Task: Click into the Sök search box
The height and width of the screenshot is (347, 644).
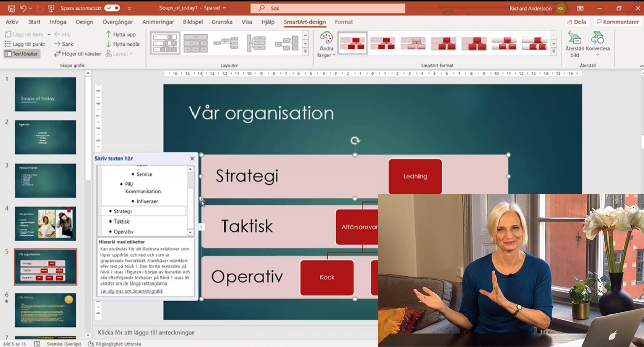Action: pos(328,8)
